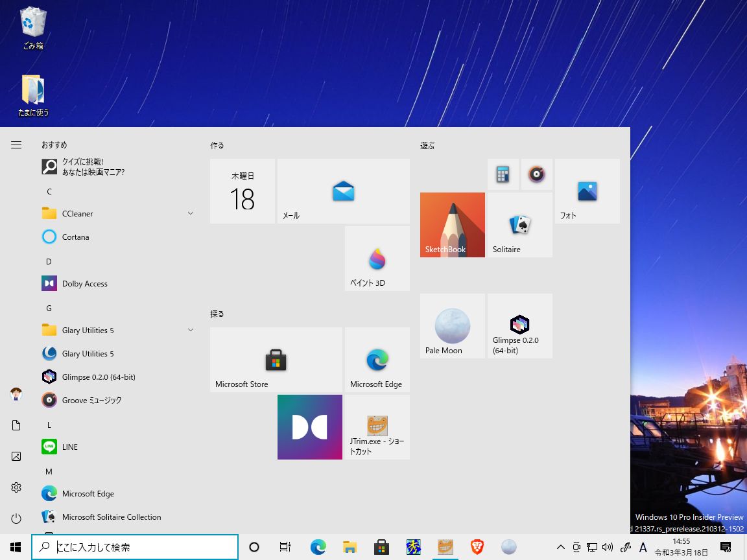Open the ペイント 3D tile

click(377, 258)
